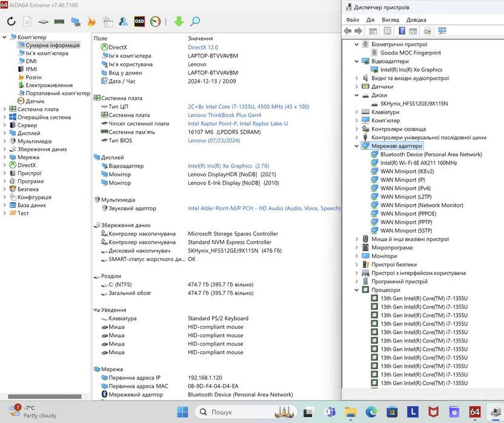Click the flame stability test icon

coord(92,21)
